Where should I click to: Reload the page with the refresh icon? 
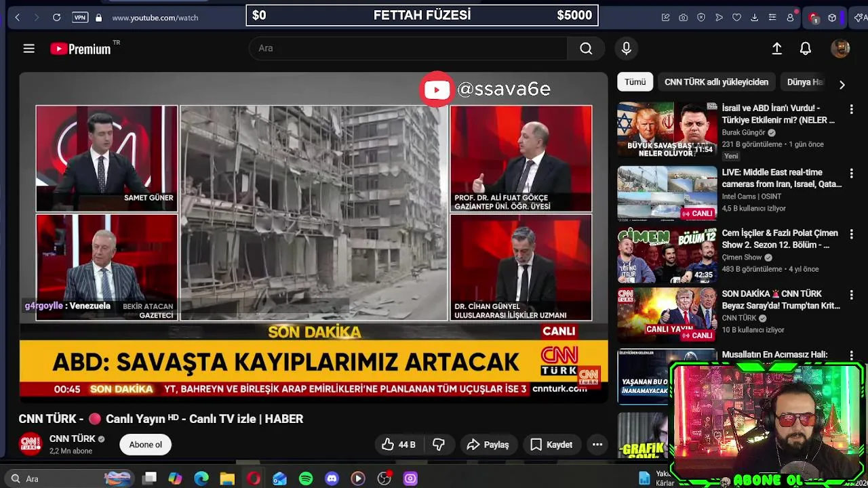click(57, 18)
